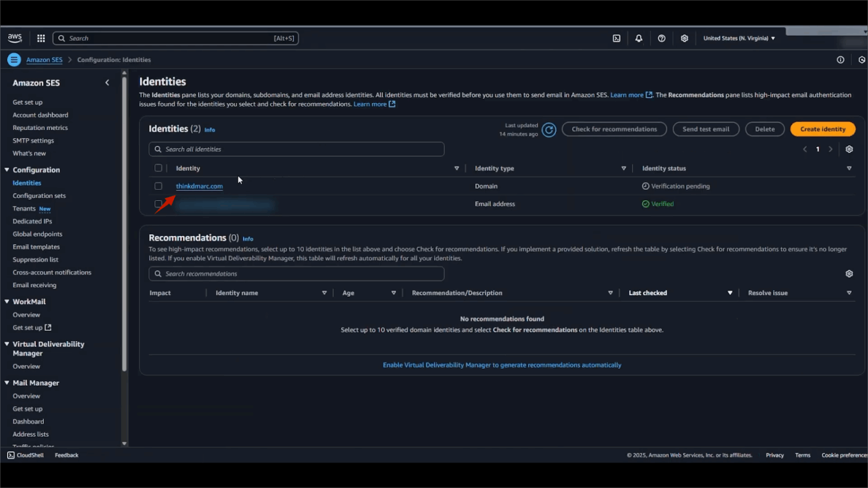The image size is (868, 488).
Task: Click the Search all identities field
Action: coord(296,149)
